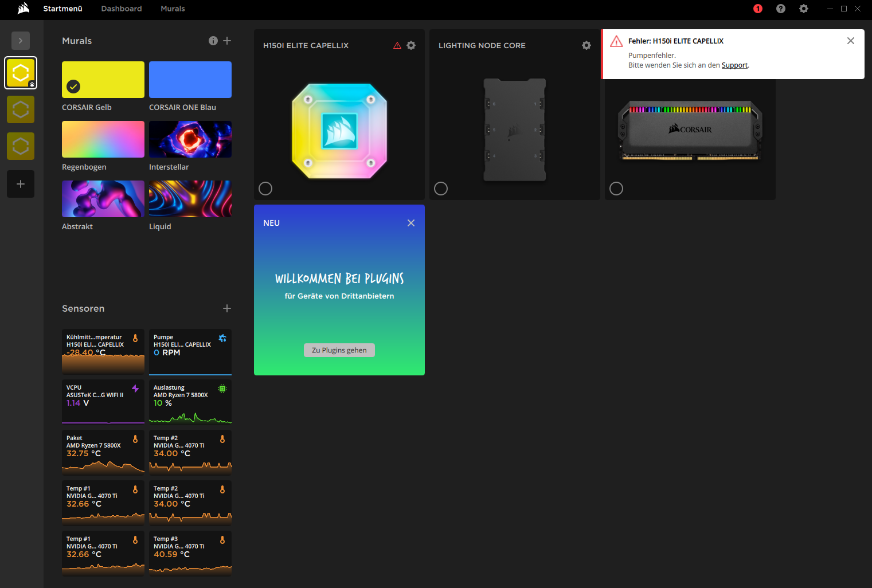
Task: Select the CORSAIR Gelb yellow mural
Action: tap(103, 80)
